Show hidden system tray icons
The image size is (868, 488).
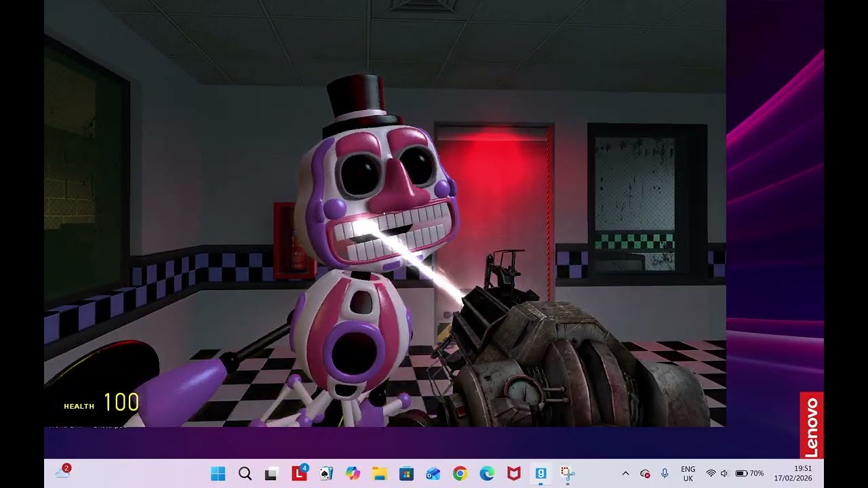[625, 474]
